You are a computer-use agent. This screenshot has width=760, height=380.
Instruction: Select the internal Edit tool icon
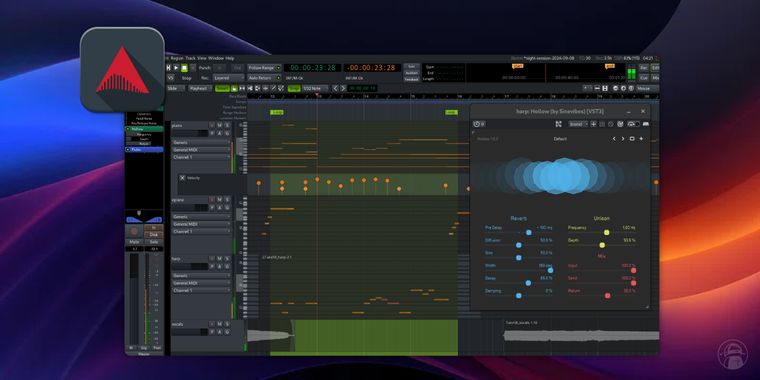click(x=281, y=88)
